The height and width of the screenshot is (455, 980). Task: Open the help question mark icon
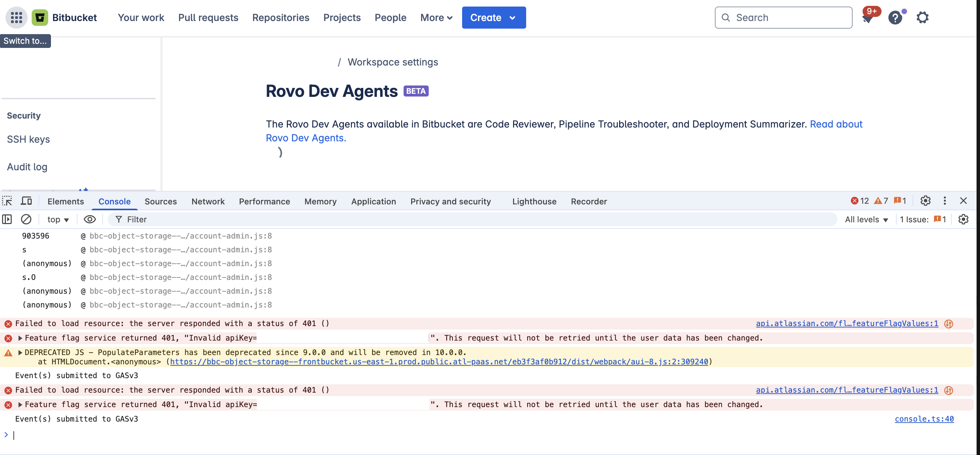pyautogui.click(x=895, y=18)
